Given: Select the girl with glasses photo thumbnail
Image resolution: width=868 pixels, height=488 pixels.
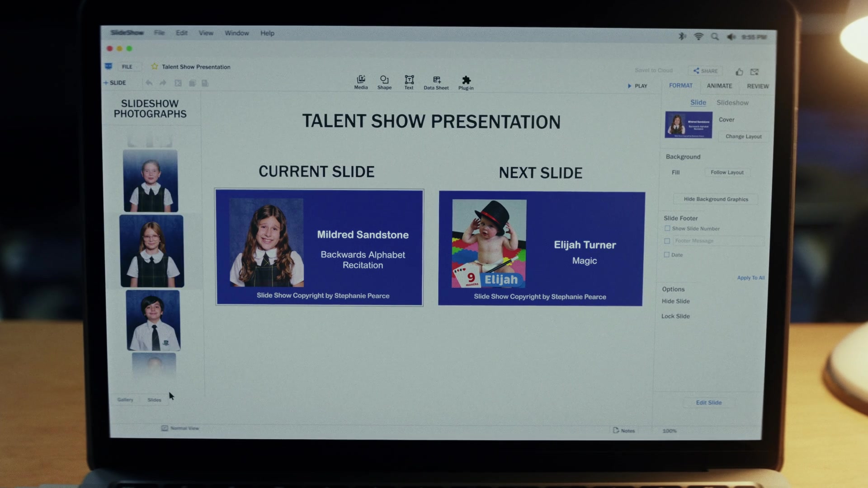Looking at the screenshot, I should (x=152, y=251).
